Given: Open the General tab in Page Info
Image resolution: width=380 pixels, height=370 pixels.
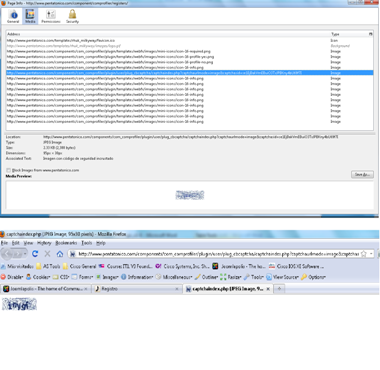Looking at the screenshot, I should (x=13, y=16).
